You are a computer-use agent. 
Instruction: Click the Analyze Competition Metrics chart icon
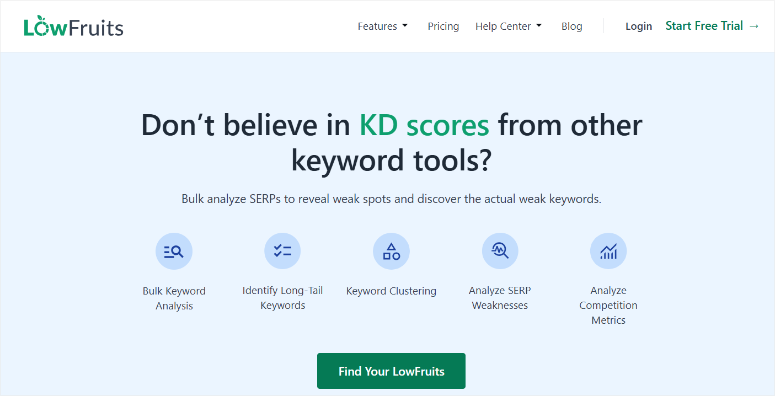click(608, 251)
